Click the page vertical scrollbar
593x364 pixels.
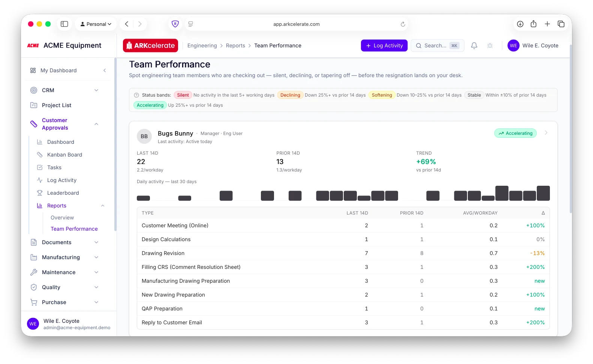[571, 129]
